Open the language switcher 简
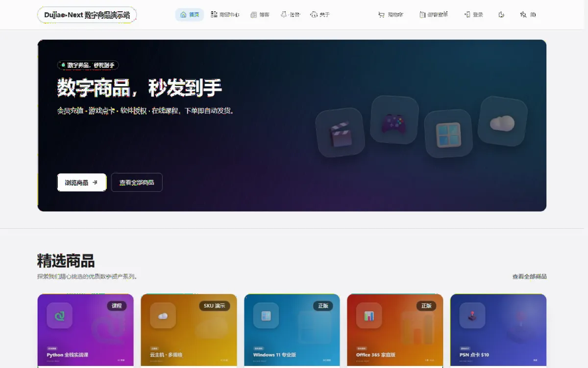The height and width of the screenshot is (368, 588). (528, 15)
